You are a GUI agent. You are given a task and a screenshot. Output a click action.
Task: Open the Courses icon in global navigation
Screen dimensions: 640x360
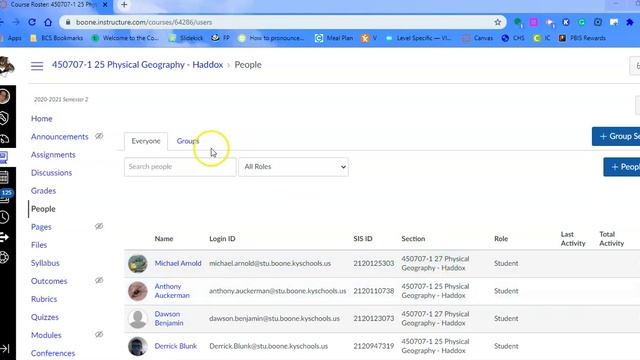[x=4, y=157]
